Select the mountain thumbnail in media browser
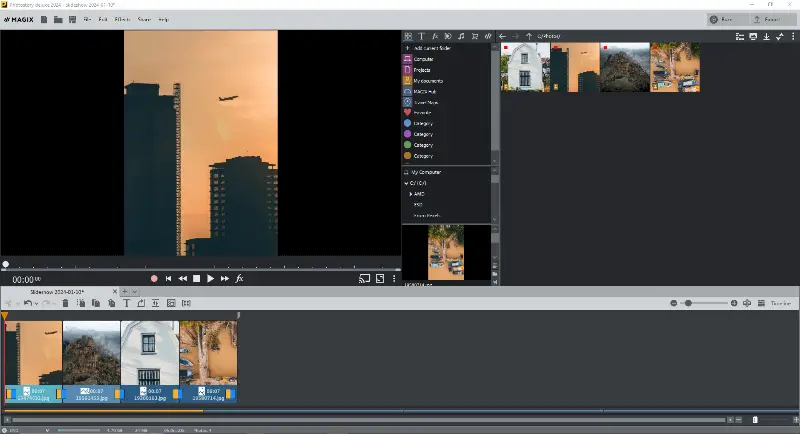The height and width of the screenshot is (434, 800). coord(625,67)
